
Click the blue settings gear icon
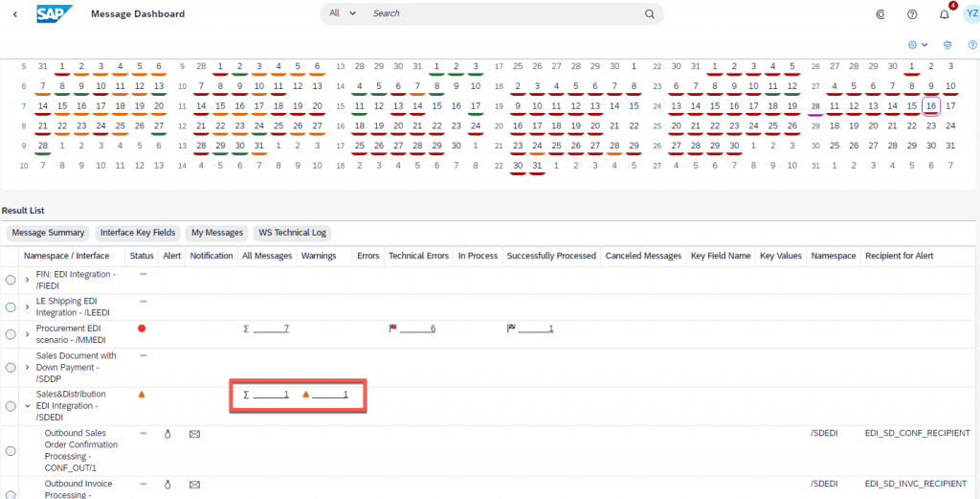pyautogui.click(x=912, y=45)
